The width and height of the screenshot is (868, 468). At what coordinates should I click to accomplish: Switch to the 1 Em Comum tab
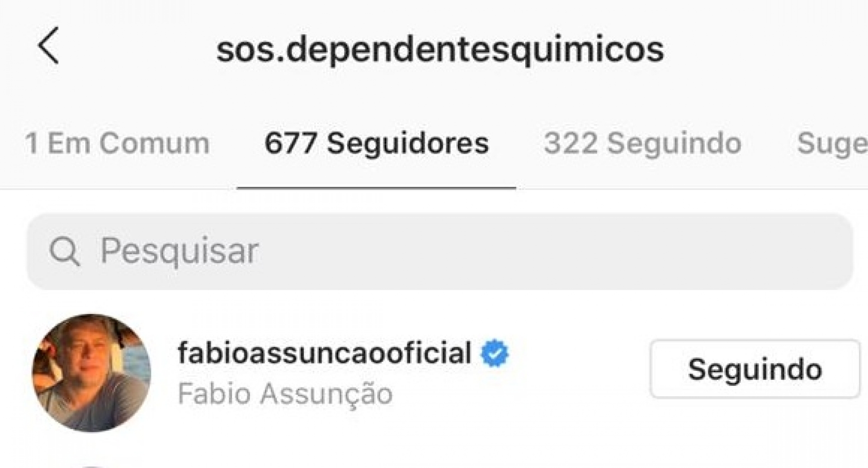(x=117, y=143)
